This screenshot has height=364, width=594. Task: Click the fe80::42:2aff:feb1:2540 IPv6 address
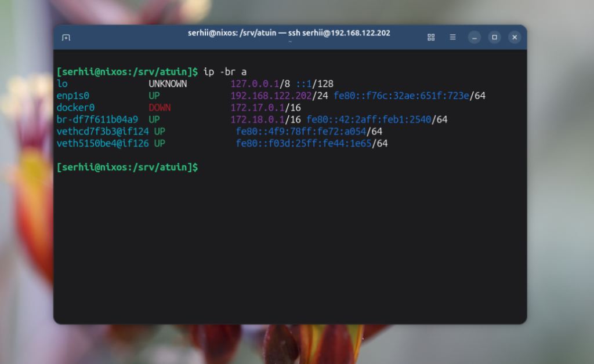coord(369,119)
